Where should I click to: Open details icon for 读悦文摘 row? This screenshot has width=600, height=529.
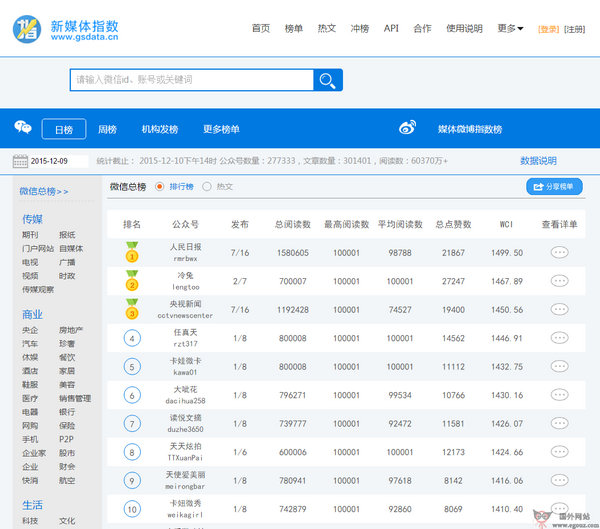(x=559, y=423)
